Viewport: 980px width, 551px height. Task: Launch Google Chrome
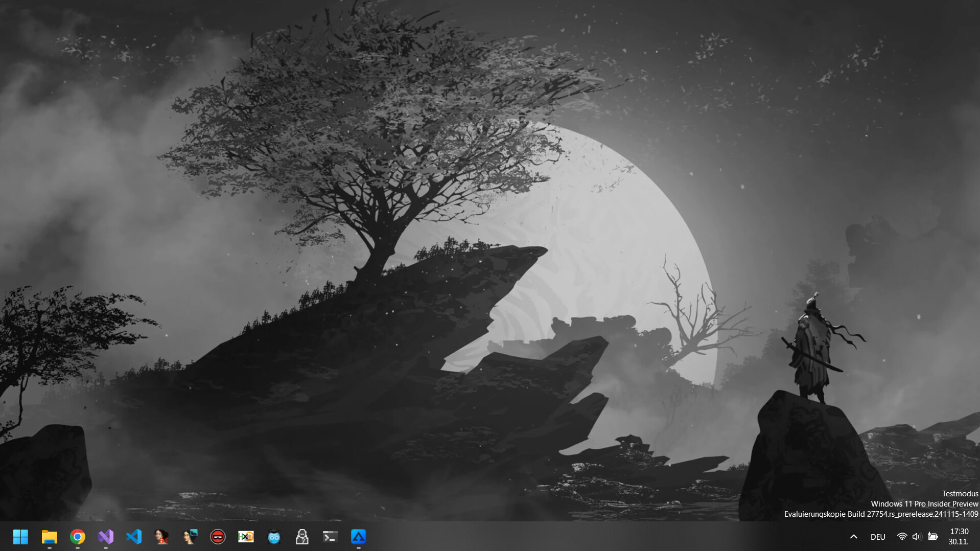[77, 537]
